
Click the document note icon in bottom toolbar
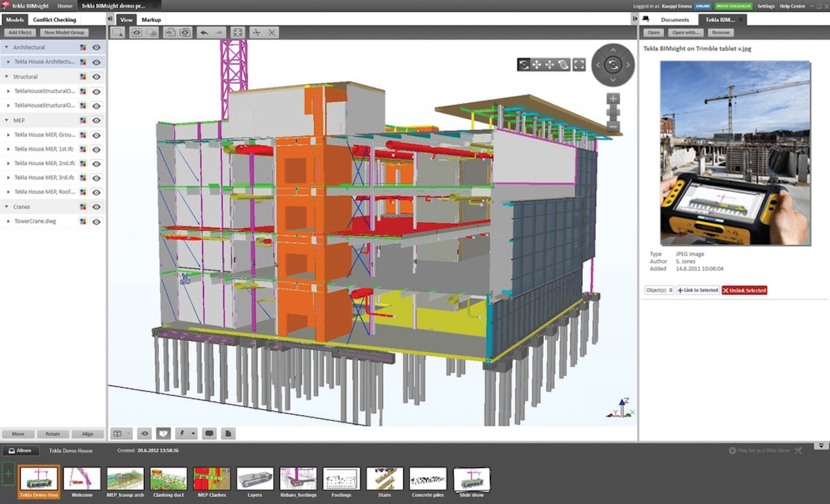click(x=228, y=433)
